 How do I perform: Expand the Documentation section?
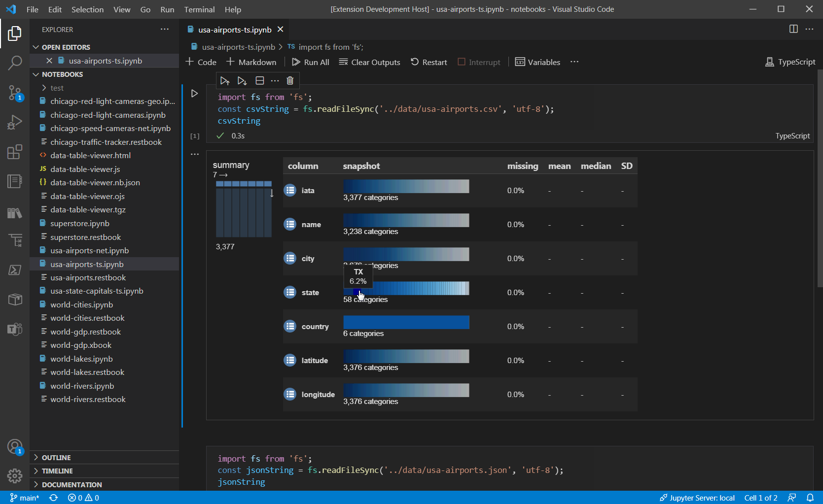pyautogui.click(x=104, y=485)
